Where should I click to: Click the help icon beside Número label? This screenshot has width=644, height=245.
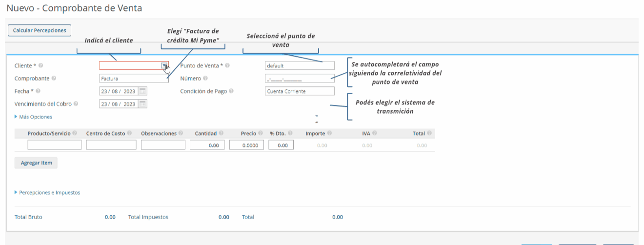point(205,78)
